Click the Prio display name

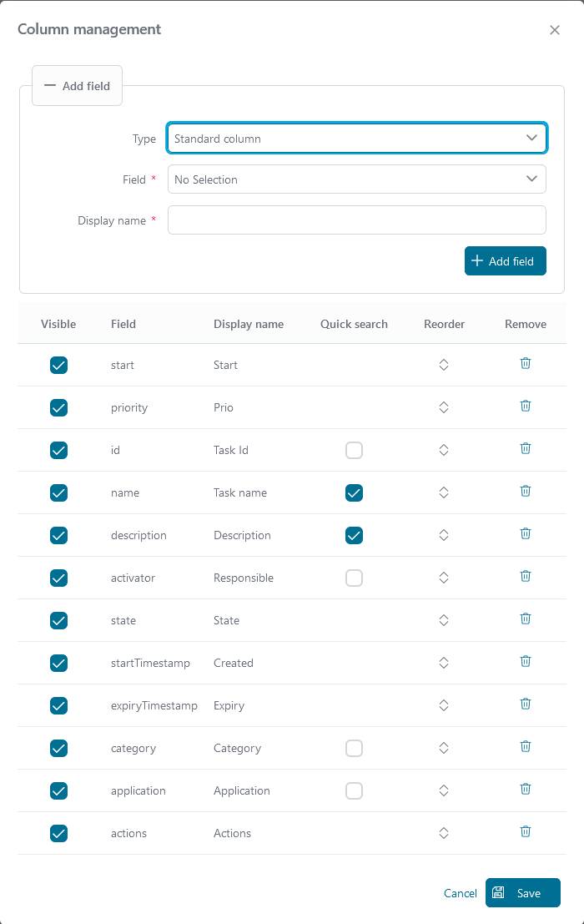click(223, 408)
